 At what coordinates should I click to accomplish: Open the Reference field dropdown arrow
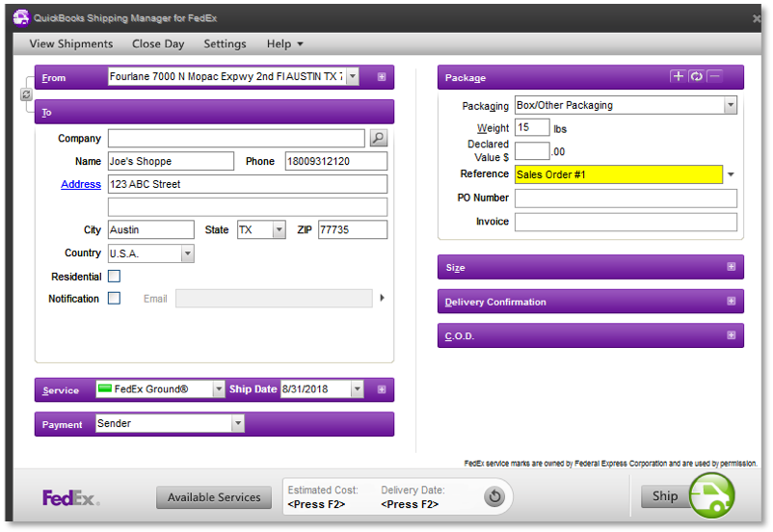point(732,174)
